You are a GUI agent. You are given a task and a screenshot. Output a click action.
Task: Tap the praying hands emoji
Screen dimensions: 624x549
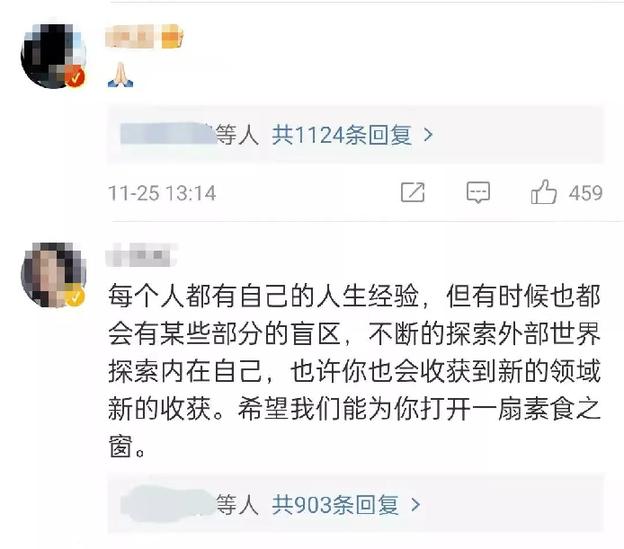(121, 75)
